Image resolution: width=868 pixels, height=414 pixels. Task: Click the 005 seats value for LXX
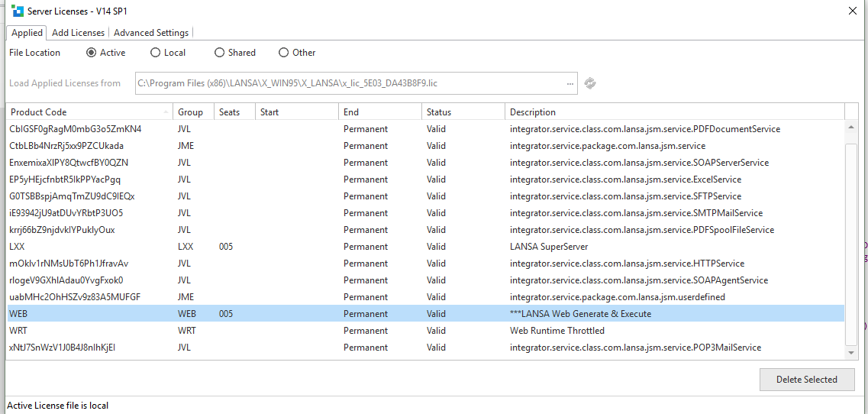coord(226,247)
